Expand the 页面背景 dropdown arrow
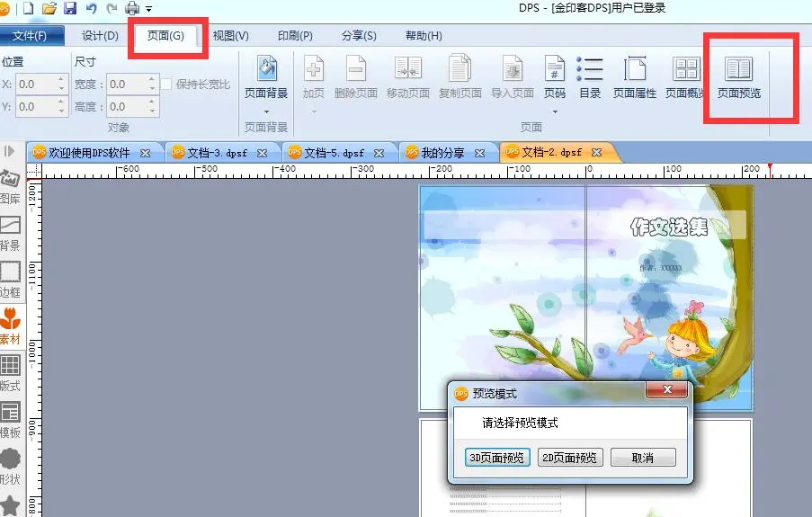Image resolution: width=812 pixels, height=517 pixels. pos(266,111)
